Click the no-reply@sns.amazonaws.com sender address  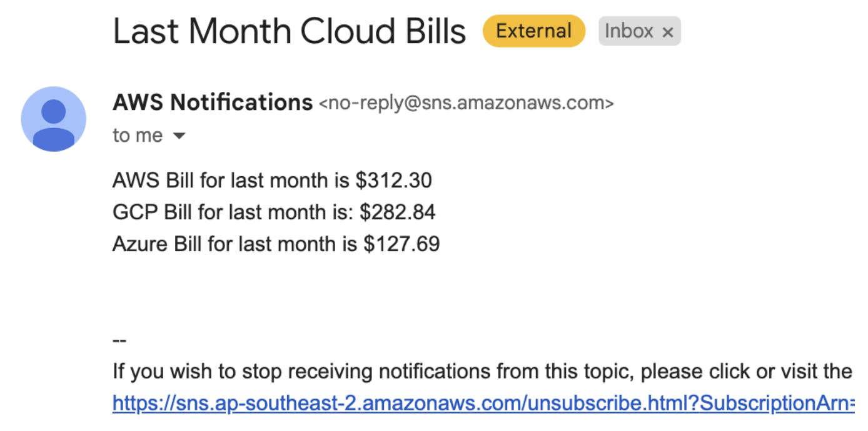[x=467, y=103]
